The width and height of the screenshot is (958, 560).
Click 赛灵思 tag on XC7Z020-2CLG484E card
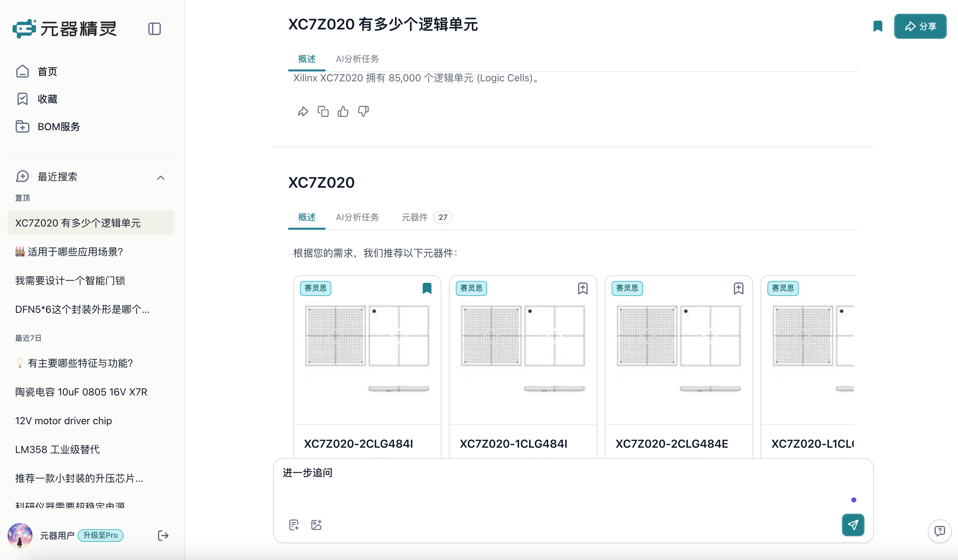pyautogui.click(x=627, y=288)
